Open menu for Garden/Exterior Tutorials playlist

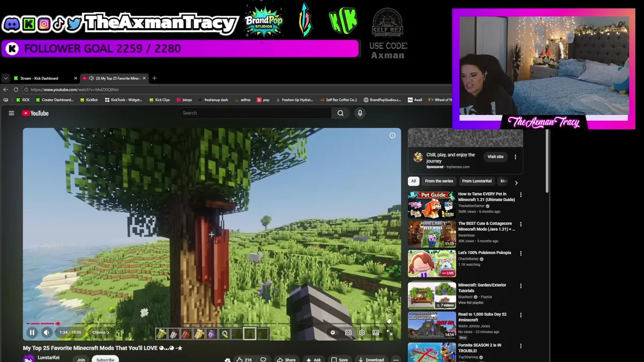[521, 286]
